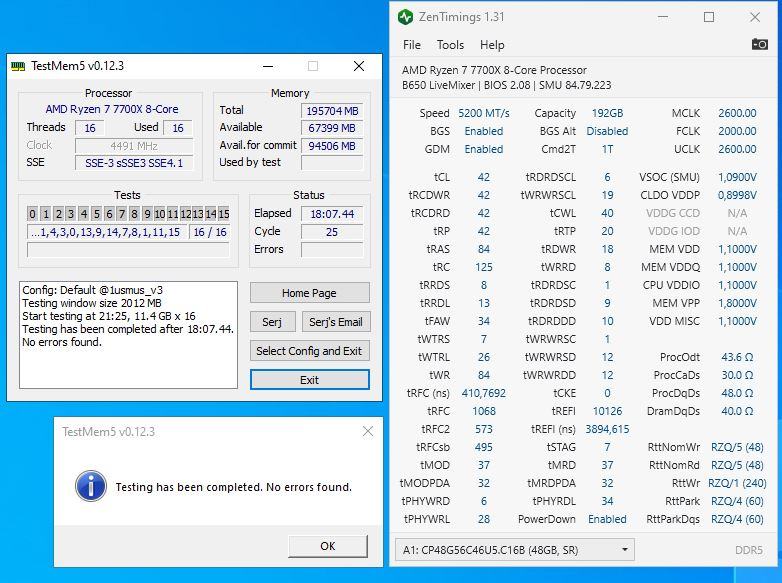This screenshot has height=583, width=782.
Task: Click the GDM Enabled value
Action: point(484,149)
